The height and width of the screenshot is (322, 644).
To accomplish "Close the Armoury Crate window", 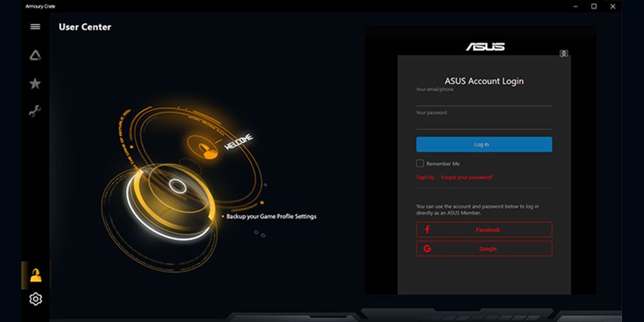I will pyautogui.click(x=613, y=6).
